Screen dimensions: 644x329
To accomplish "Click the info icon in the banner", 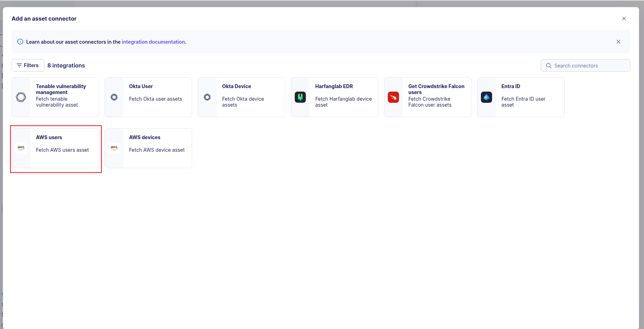I will [x=20, y=42].
